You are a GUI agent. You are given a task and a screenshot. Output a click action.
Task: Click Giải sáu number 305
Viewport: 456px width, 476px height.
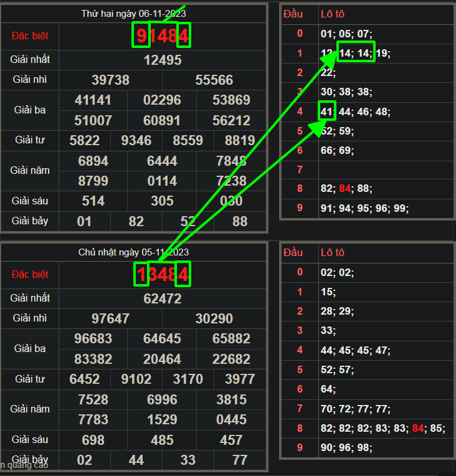(162, 201)
